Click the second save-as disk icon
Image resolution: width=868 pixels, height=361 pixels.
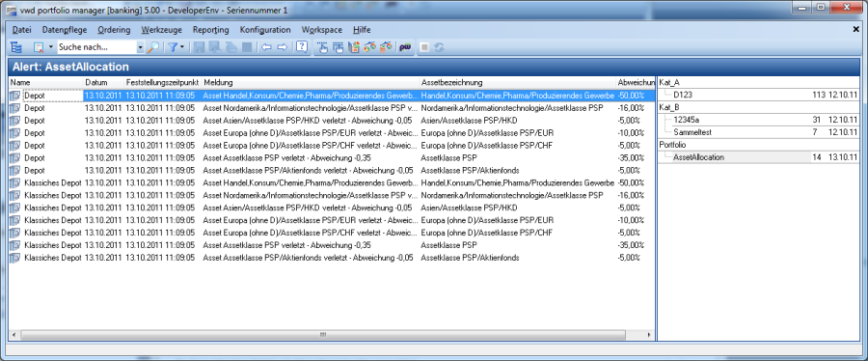[x=215, y=47]
